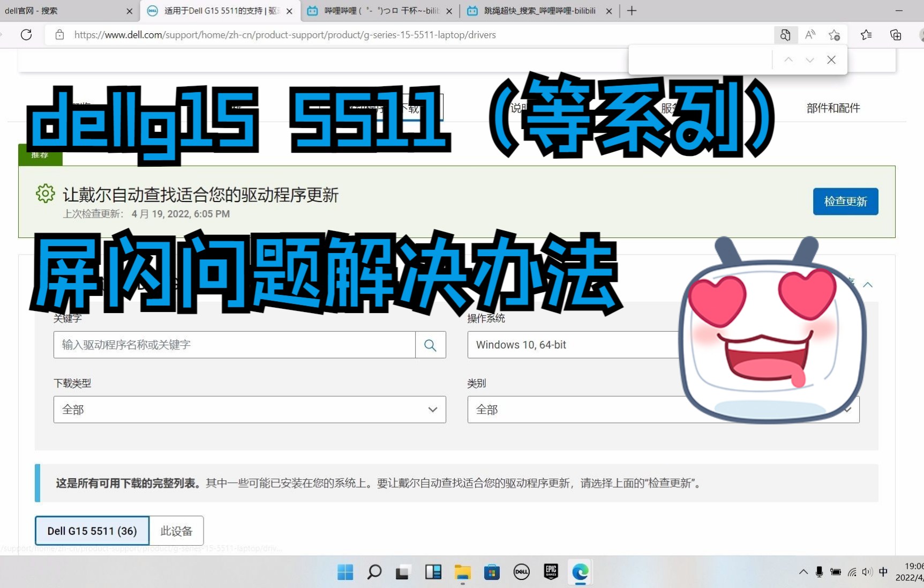Click the driver update gear icon
924x588 pixels.
(46, 193)
